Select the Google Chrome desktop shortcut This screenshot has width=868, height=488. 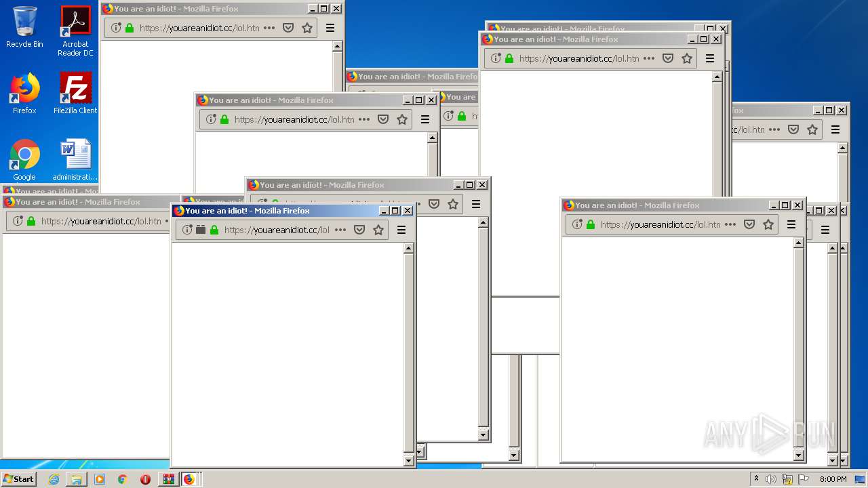[x=24, y=160]
